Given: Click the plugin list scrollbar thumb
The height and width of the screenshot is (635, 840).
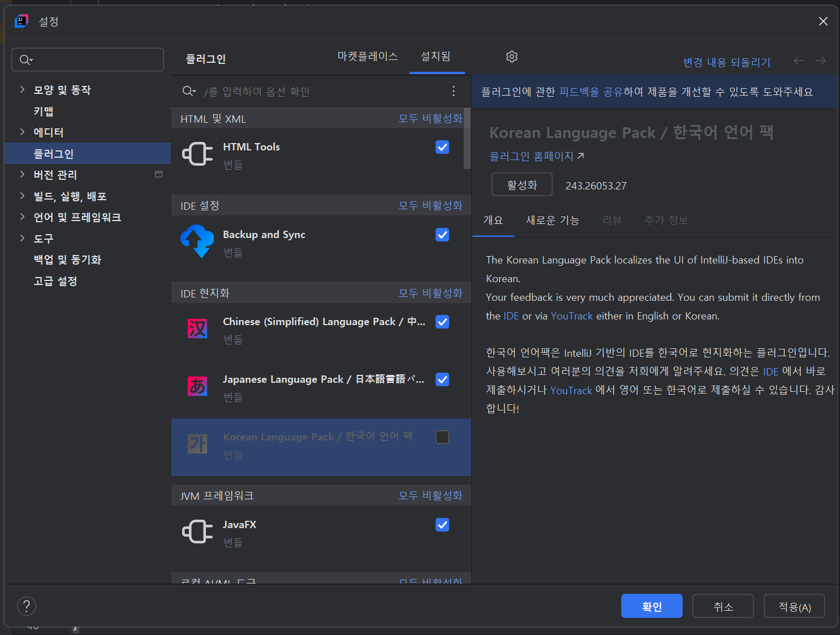Looking at the screenshot, I should [467, 139].
